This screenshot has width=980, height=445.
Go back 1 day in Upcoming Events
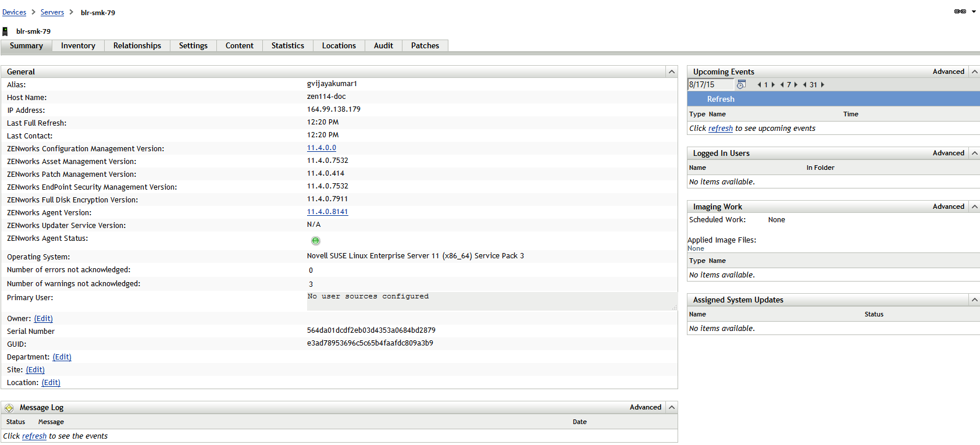click(x=759, y=85)
